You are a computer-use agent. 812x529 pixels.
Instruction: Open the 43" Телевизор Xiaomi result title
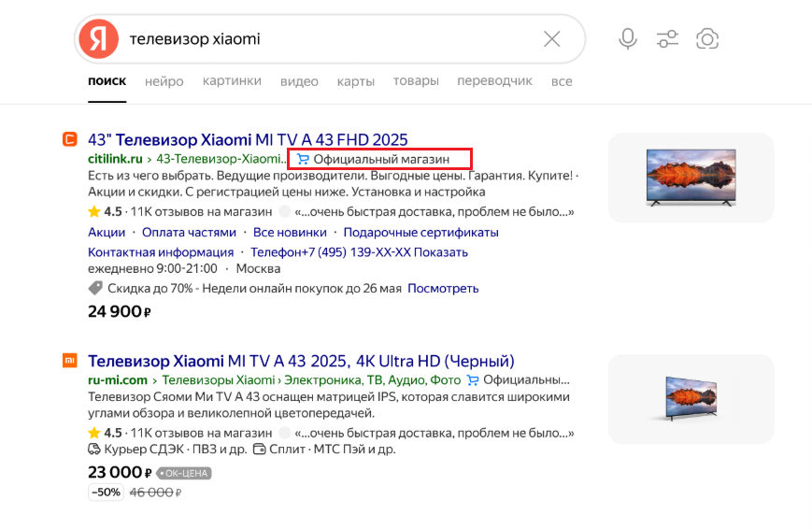tap(248, 140)
